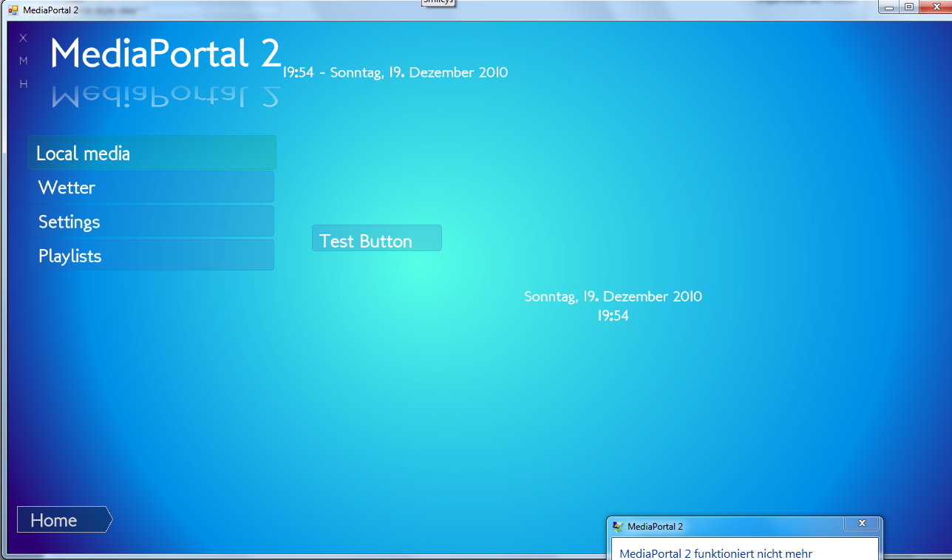Click the main window title 'MediaPortal 2'
The image size is (952, 560).
click(x=50, y=10)
